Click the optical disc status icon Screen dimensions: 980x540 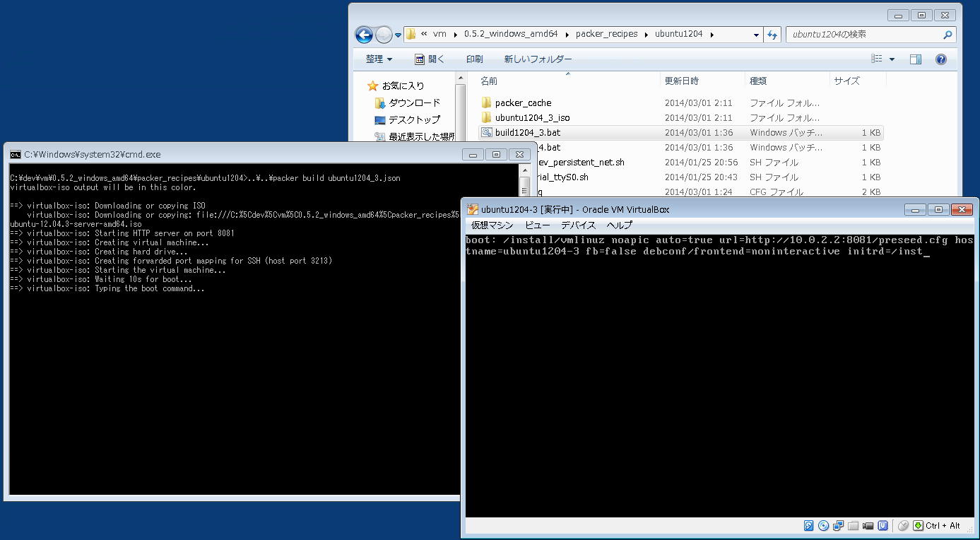[823, 526]
